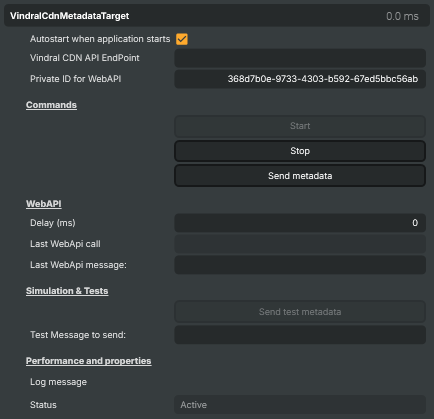434x419 pixels.
Task: Click the Last WebApi call field
Action: coord(300,244)
